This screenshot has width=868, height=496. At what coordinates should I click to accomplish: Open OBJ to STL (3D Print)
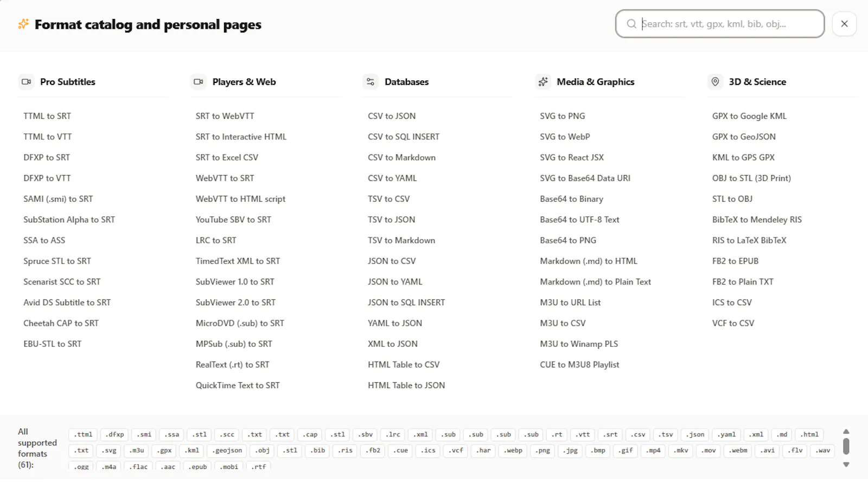tap(751, 178)
